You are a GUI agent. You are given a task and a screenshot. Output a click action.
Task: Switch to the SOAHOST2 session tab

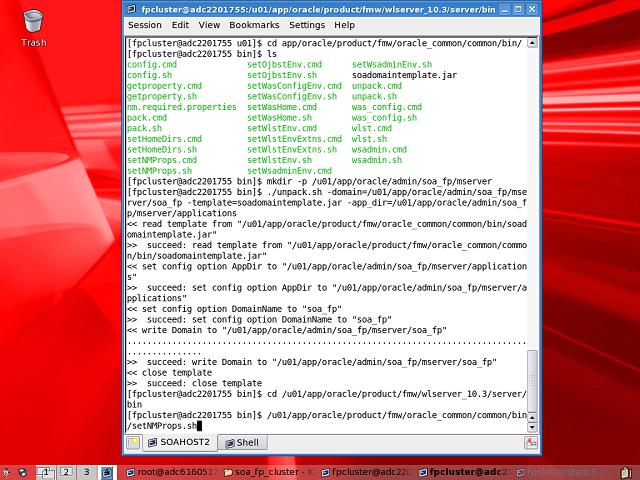[179, 442]
